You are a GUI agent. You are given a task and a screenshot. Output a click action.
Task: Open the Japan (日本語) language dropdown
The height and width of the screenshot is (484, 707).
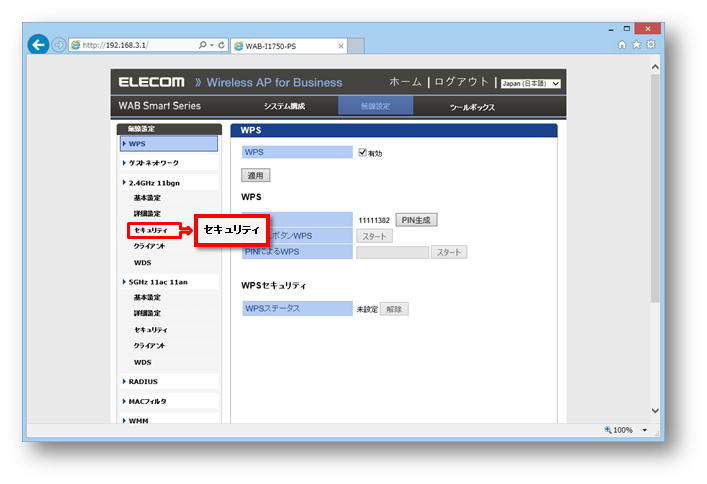coord(531,83)
